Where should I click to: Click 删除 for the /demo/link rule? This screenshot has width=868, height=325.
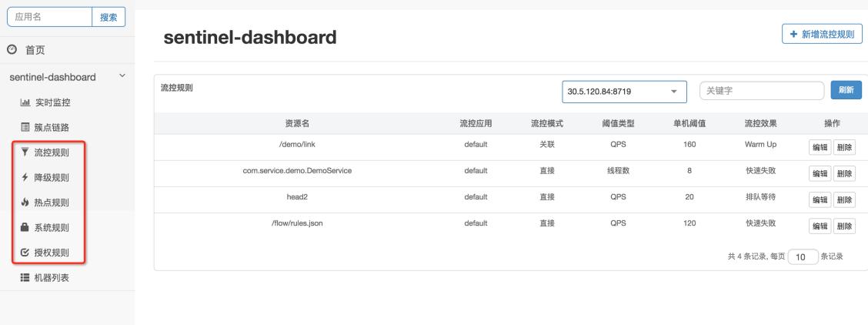(844, 147)
